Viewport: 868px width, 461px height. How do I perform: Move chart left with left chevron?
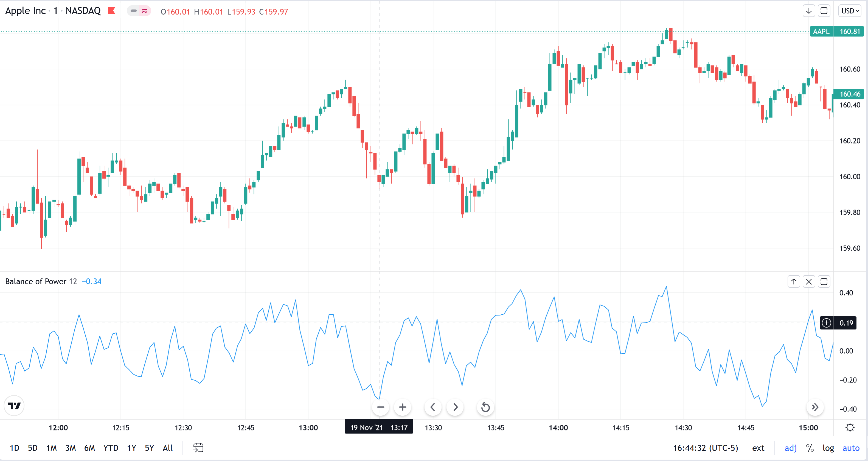click(x=433, y=407)
